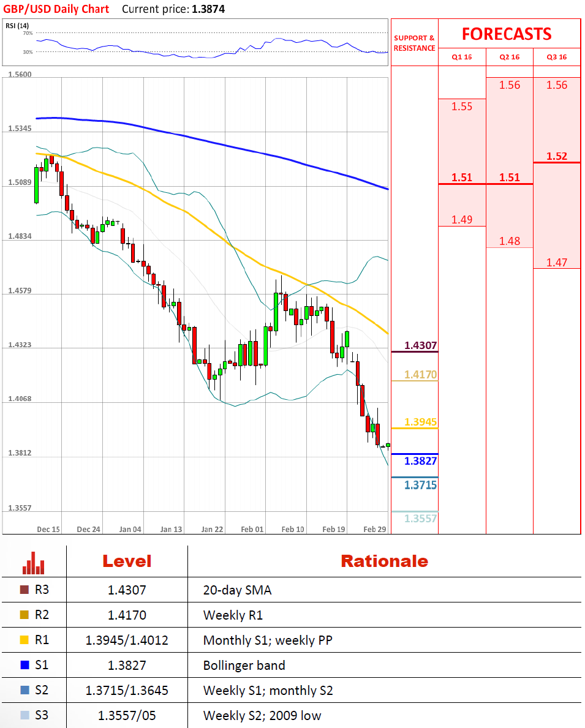The image size is (585, 728).
Task: Click the S1 blue color swatch
Action: click(25, 665)
